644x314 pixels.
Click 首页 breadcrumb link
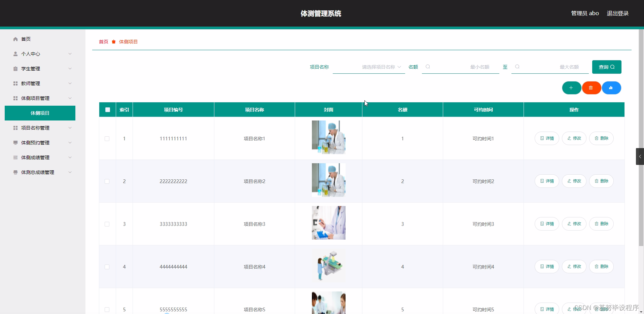[104, 42]
